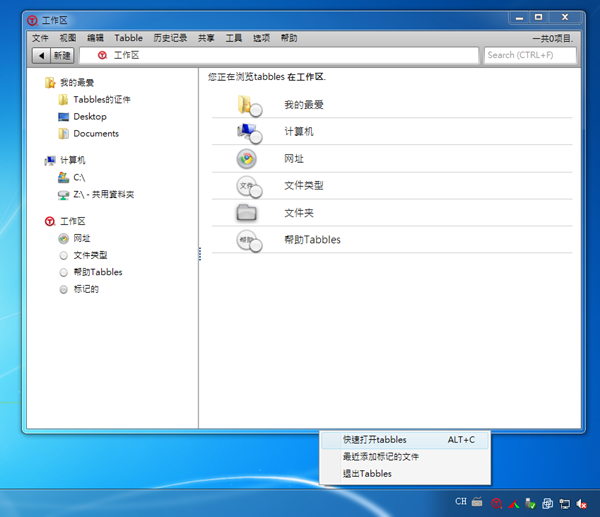Click the 计算机 icon in sidebar

point(50,160)
